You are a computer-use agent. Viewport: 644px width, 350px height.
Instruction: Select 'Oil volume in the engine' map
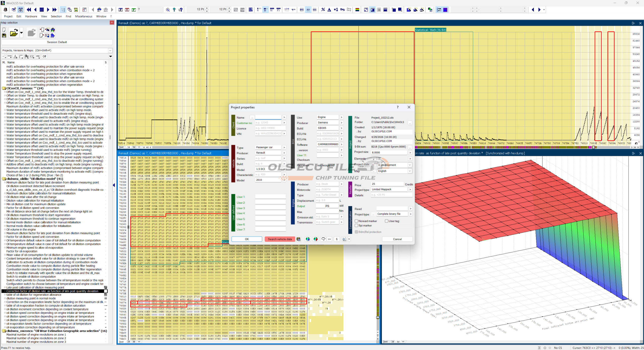[21, 230]
